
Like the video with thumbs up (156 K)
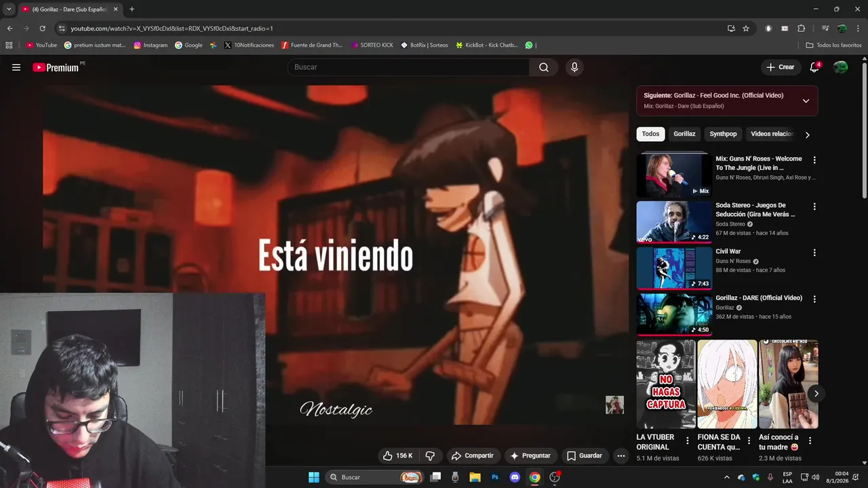(397, 455)
